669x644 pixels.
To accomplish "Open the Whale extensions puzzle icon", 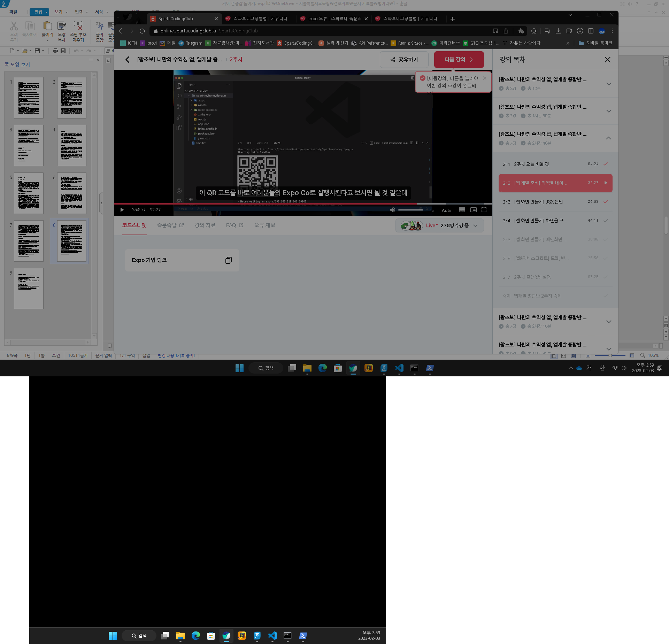I will pos(534,31).
